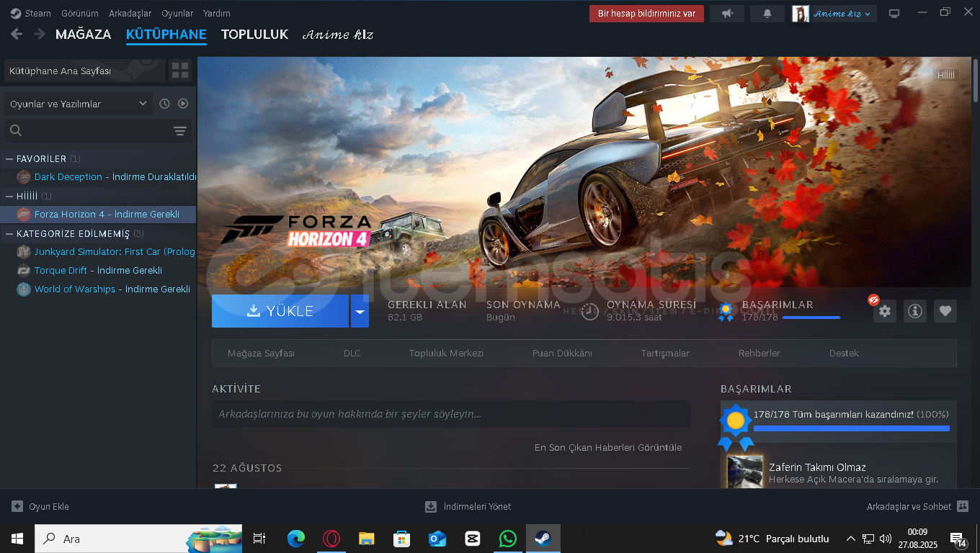Click the account notification red button

[646, 14]
